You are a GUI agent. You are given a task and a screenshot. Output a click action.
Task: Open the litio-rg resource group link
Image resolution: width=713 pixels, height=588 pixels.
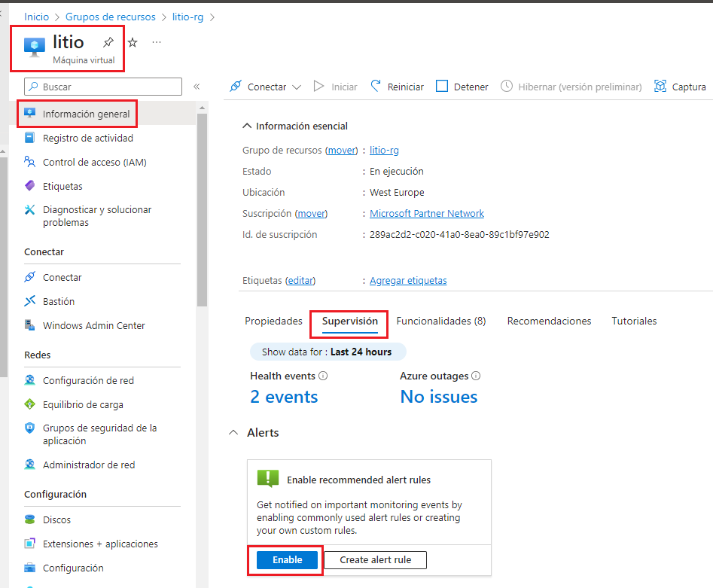pyautogui.click(x=384, y=150)
